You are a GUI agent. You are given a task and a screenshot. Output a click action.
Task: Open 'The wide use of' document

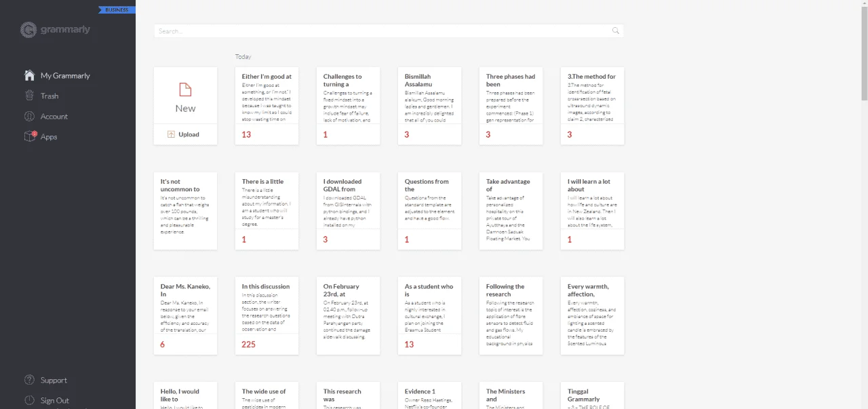tap(267, 395)
